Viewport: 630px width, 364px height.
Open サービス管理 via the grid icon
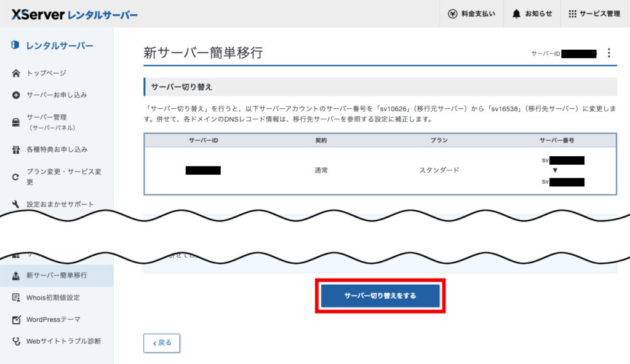tap(572, 13)
